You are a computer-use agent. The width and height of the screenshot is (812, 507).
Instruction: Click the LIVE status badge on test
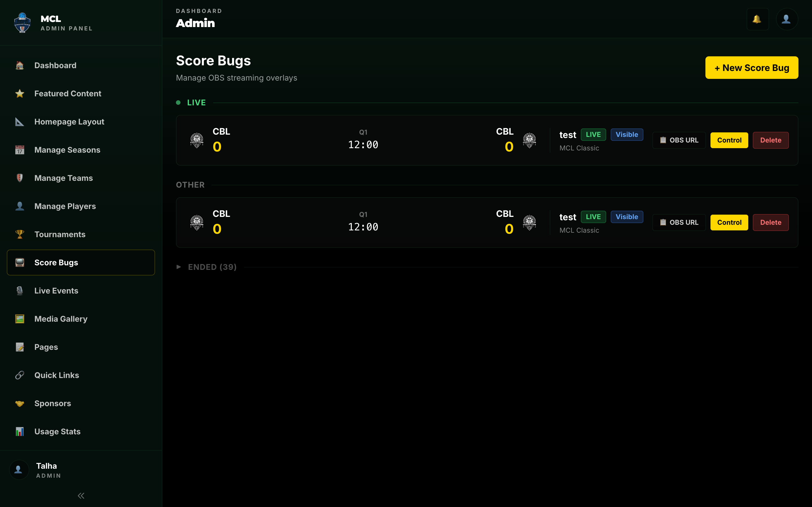click(x=593, y=134)
